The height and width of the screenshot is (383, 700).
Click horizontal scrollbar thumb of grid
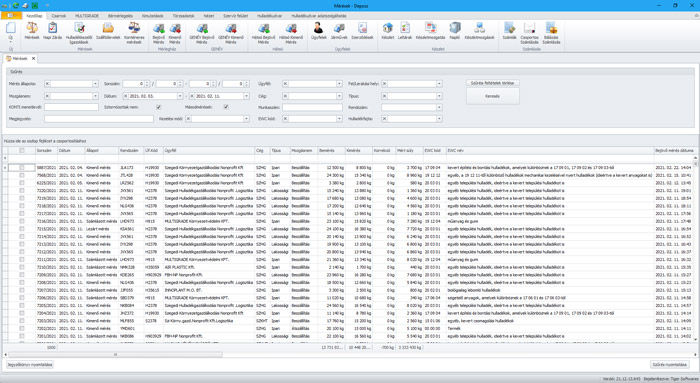point(115,354)
